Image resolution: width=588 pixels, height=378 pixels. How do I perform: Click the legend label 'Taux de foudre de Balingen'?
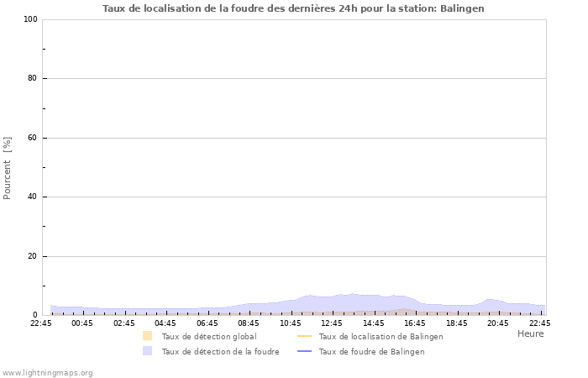[x=372, y=351]
